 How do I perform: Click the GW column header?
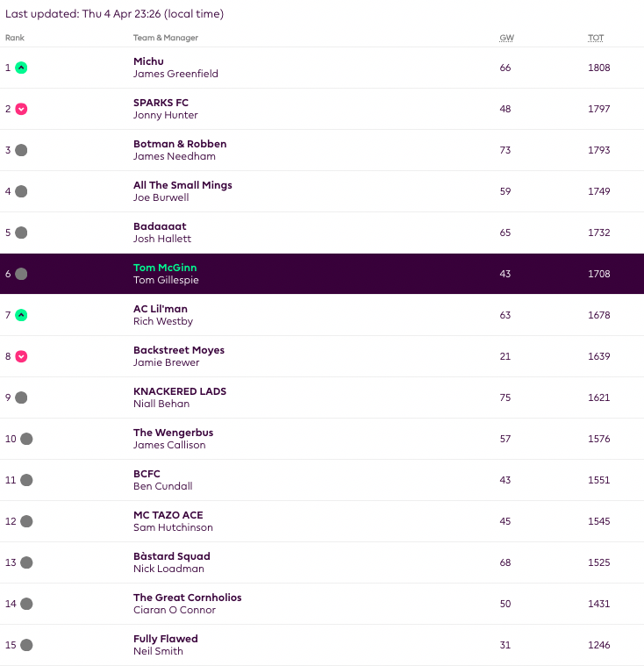click(506, 38)
